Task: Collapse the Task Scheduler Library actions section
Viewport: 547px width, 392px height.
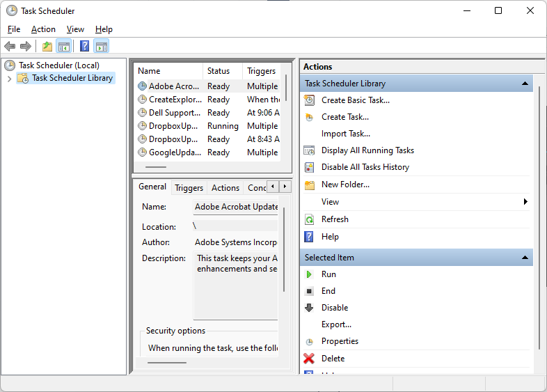Action: click(x=525, y=84)
